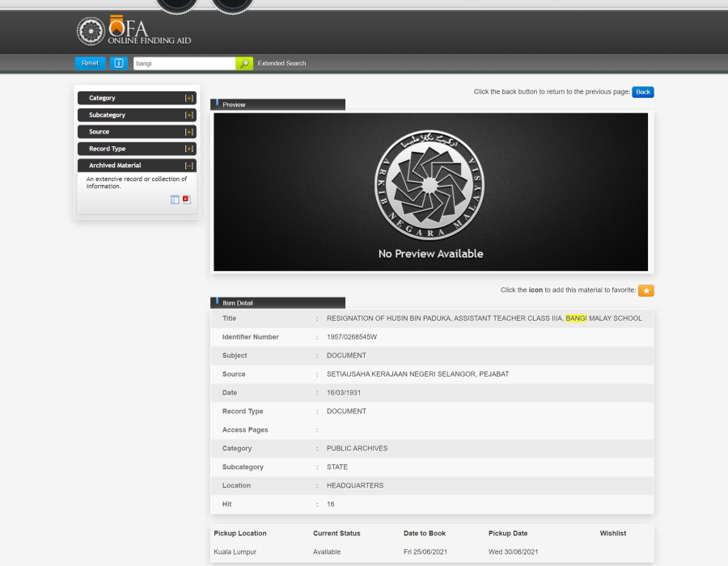The width and height of the screenshot is (728, 566).
Task: Click the round archive emblem in header
Action: click(x=91, y=32)
